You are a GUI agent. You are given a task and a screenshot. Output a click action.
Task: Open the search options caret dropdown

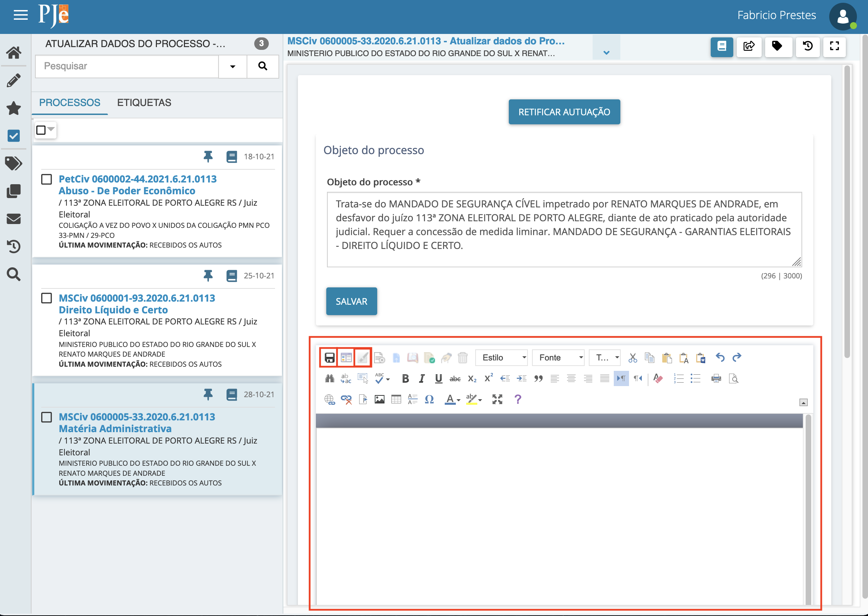(x=232, y=66)
